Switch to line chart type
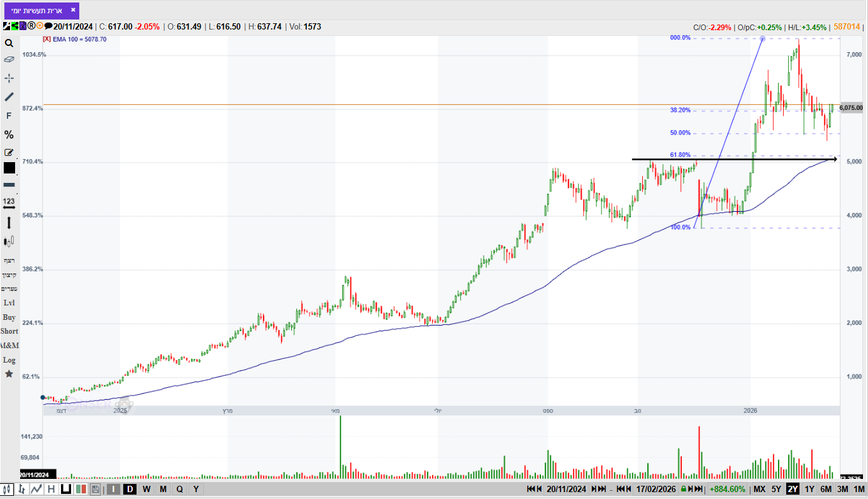This screenshot has width=868, height=499. (x=36, y=489)
